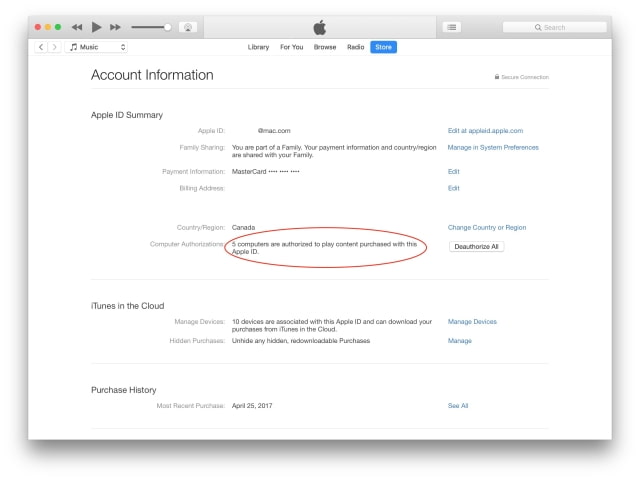Click the @mac.com Apple ID text
640x480 pixels.
[274, 131]
